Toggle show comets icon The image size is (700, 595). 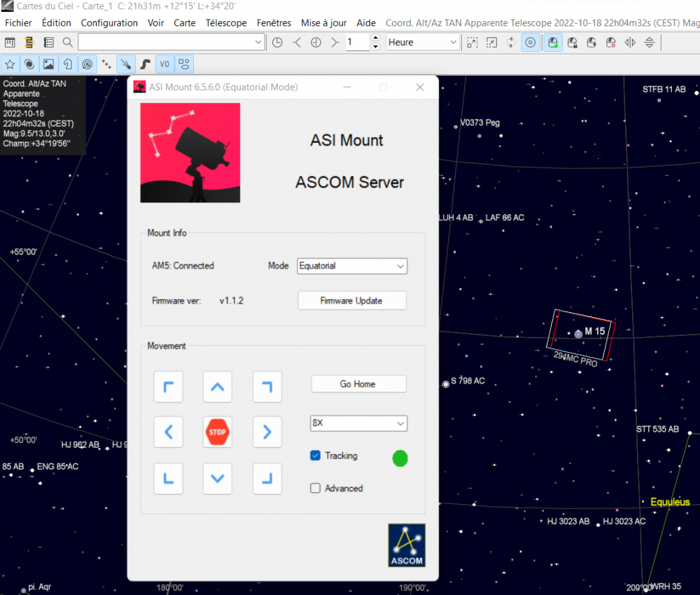tap(126, 64)
